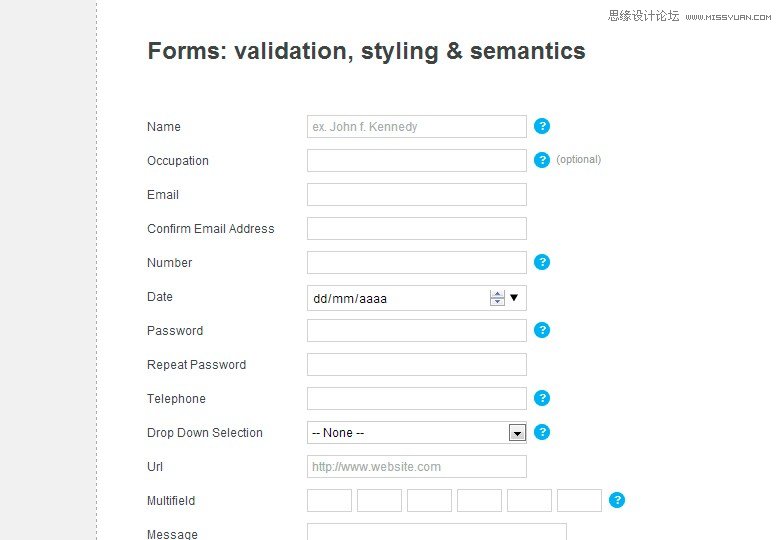Open the help tooltip for Number field

coord(542,262)
